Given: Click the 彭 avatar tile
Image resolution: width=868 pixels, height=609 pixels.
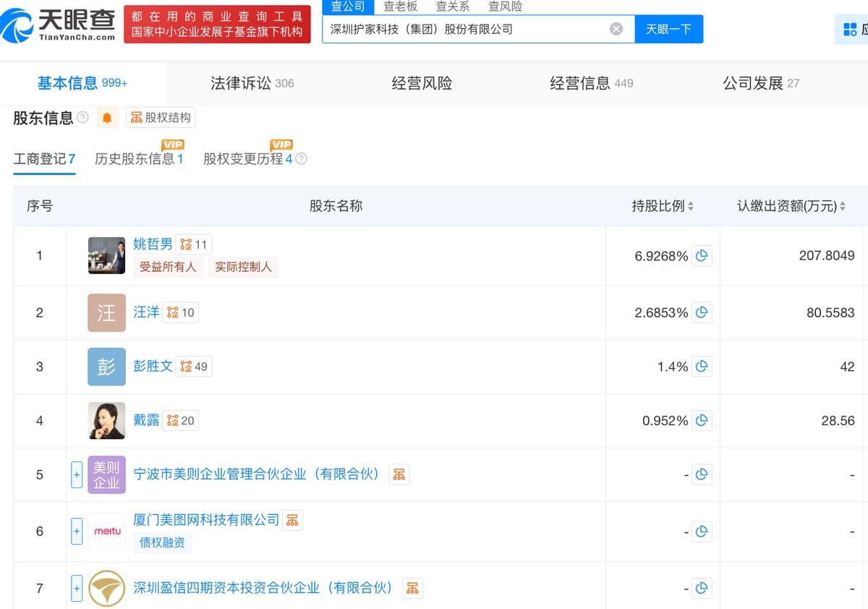Looking at the screenshot, I should pos(106,367).
